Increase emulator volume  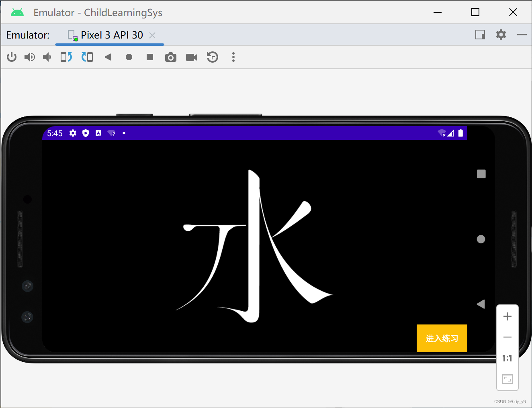point(29,57)
